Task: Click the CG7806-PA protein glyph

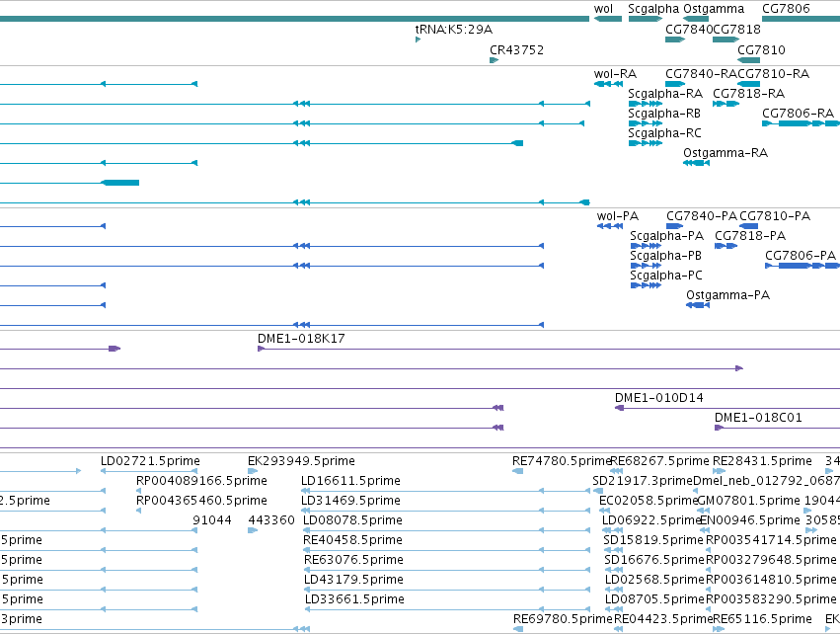Action: pyautogui.click(x=802, y=266)
